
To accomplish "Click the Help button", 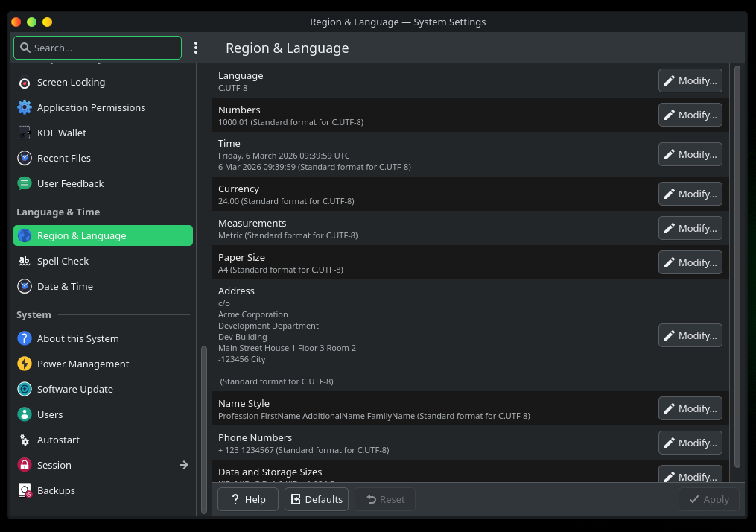I will coord(247,499).
